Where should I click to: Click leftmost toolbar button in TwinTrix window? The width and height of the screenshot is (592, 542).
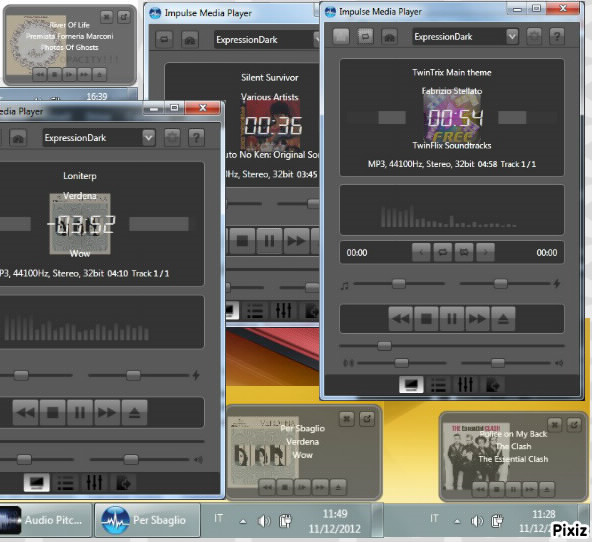pyautogui.click(x=341, y=37)
